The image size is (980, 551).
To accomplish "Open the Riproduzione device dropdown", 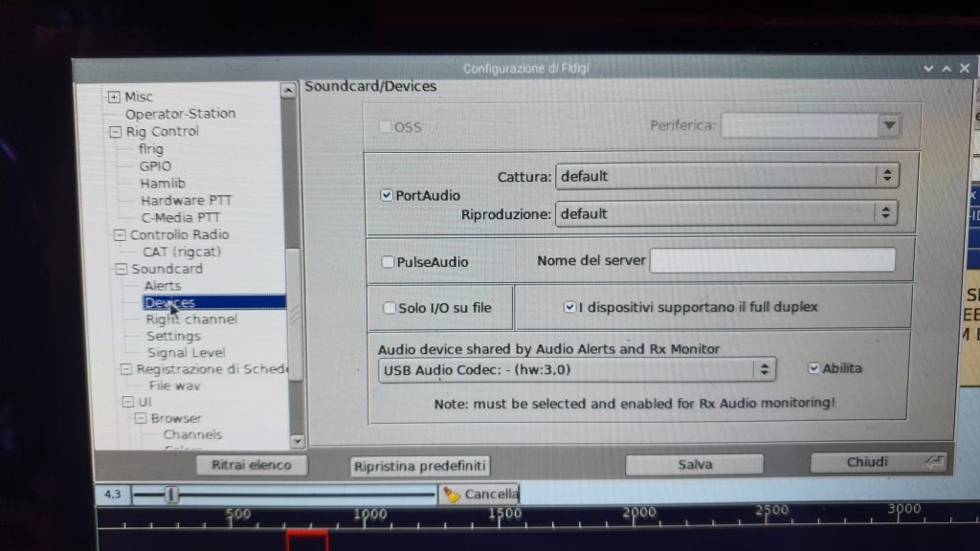I will pyautogui.click(x=726, y=213).
